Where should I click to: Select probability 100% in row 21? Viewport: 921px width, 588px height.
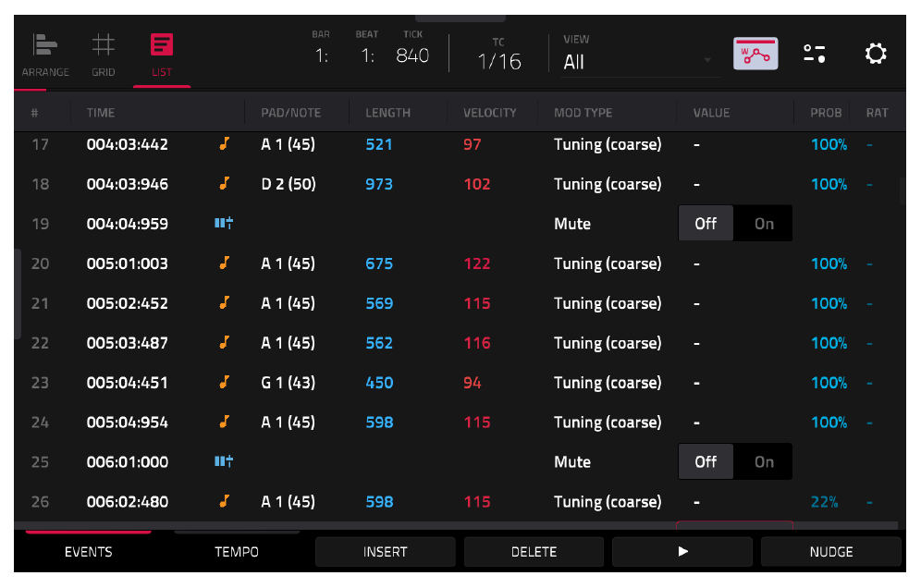[x=829, y=303]
